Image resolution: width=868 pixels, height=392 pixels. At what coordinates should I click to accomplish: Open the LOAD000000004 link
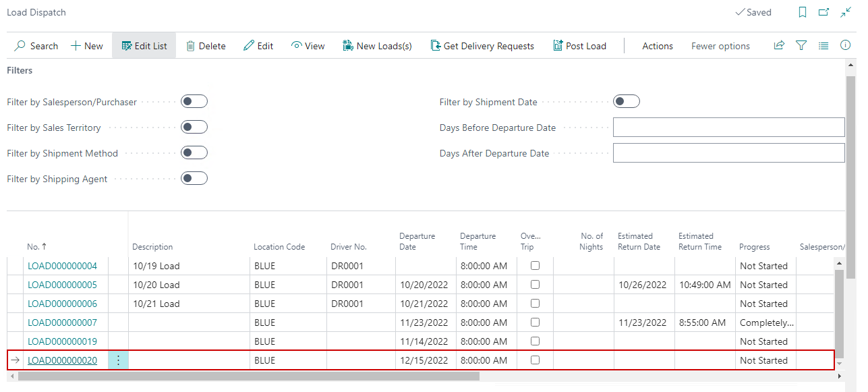click(62, 266)
